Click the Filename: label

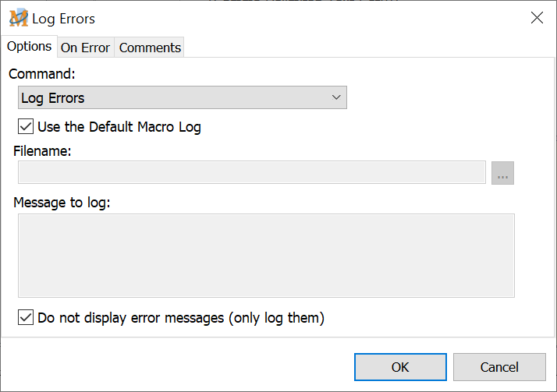pos(42,151)
